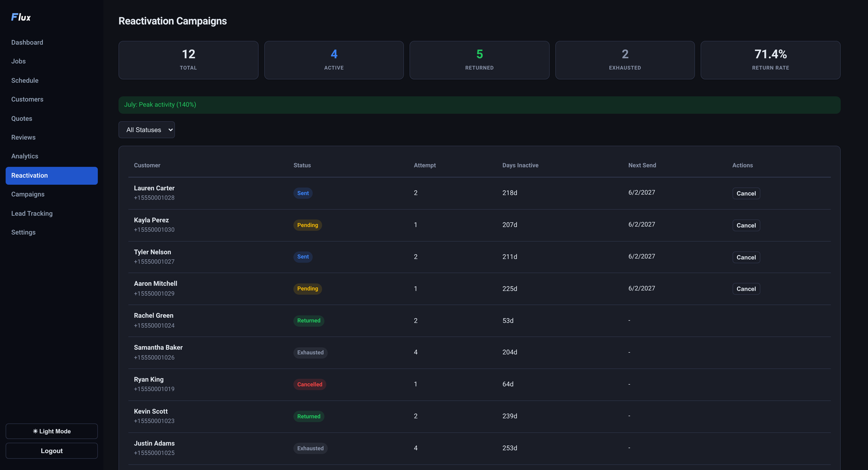Click the Exhausted stat card
The width and height of the screenshot is (868, 470).
click(x=625, y=60)
